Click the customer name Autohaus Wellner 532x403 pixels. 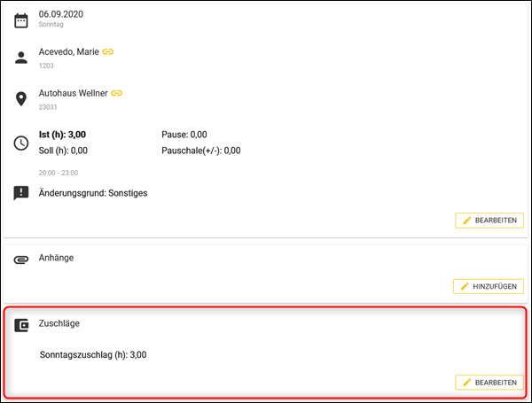[x=73, y=93]
